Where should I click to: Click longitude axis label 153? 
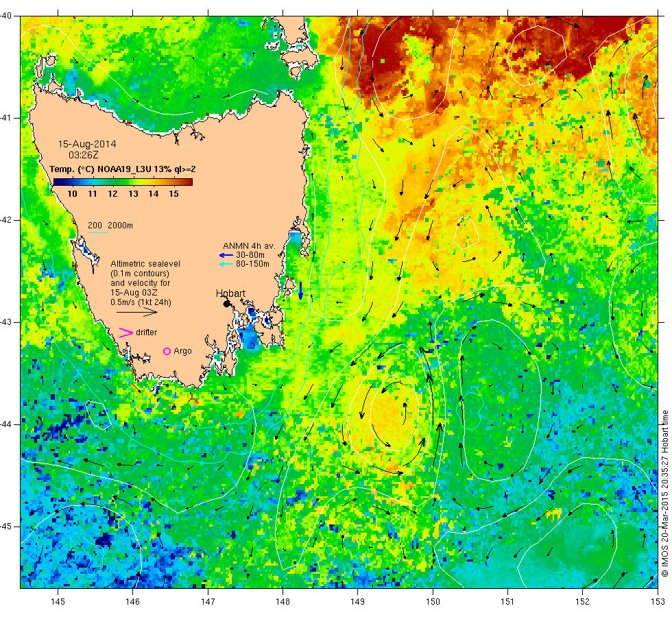pyautogui.click(x=658, y=602)
